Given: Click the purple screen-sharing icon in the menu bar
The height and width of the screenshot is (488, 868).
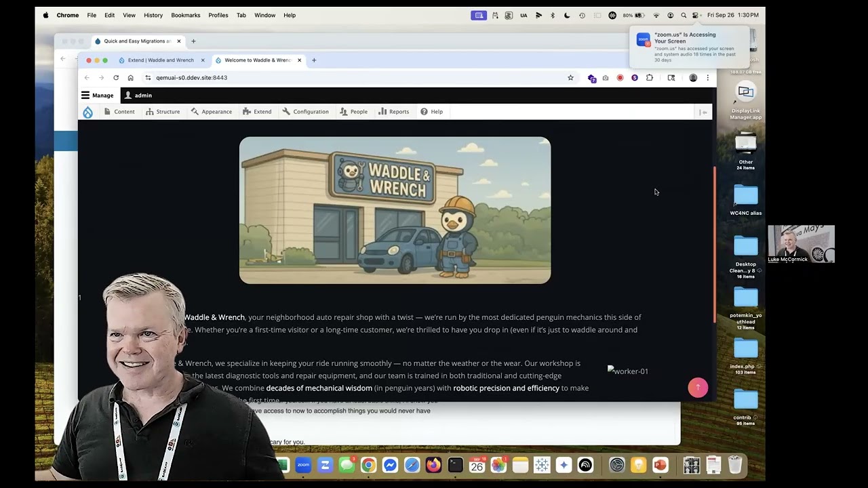Looking at the screenshot, I should 479,15.
